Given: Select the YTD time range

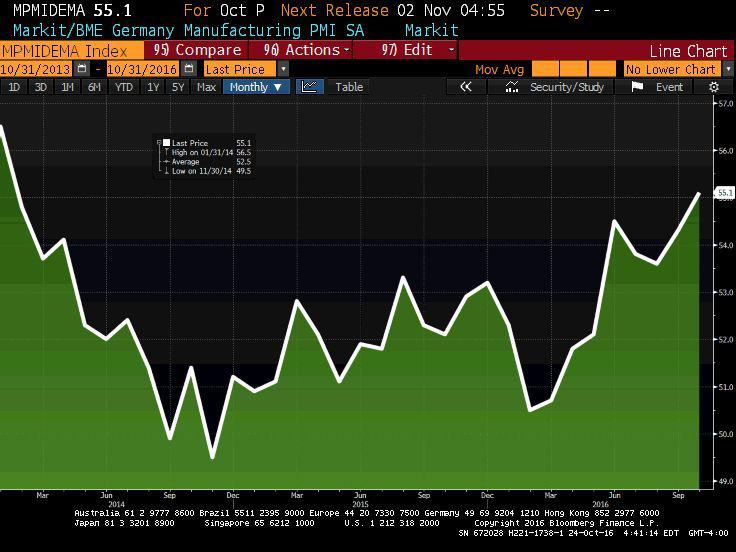Looking at the screenshot, I should [x=123, y=87].
